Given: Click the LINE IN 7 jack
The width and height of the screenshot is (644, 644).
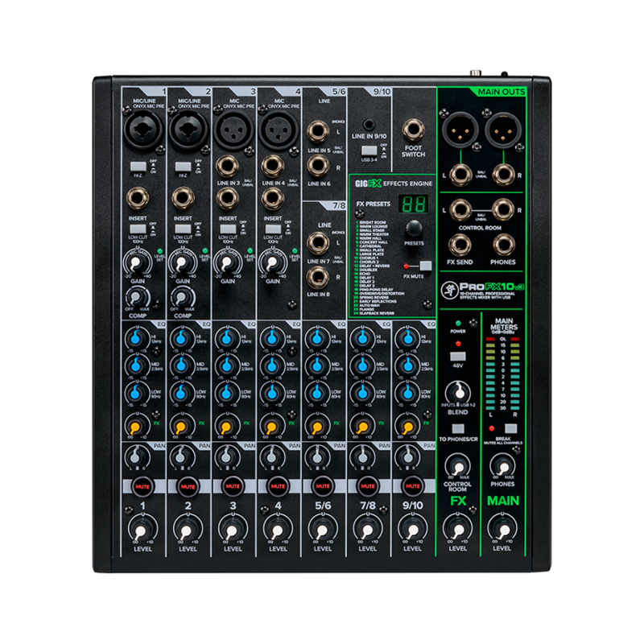Looking at the screenshot, I should point(318,242).
